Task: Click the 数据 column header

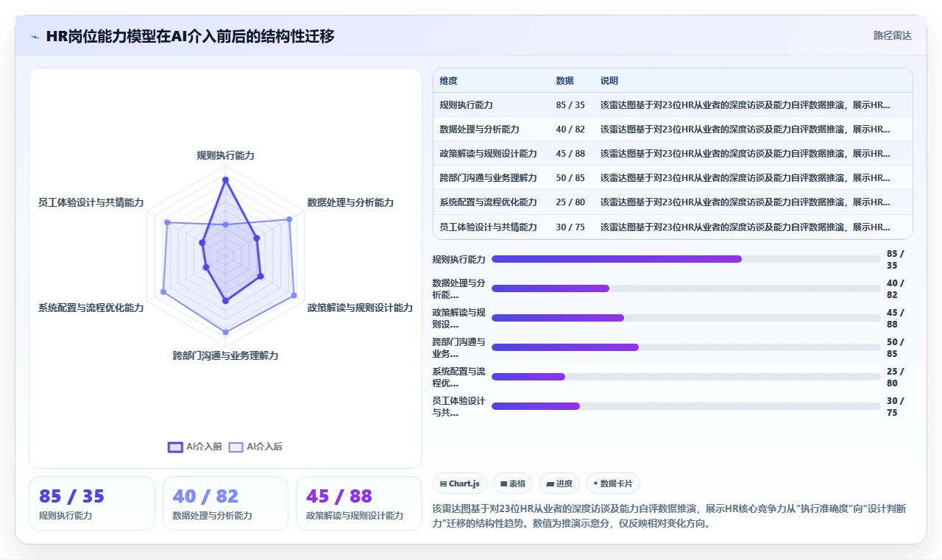Action: coord(564,81)
